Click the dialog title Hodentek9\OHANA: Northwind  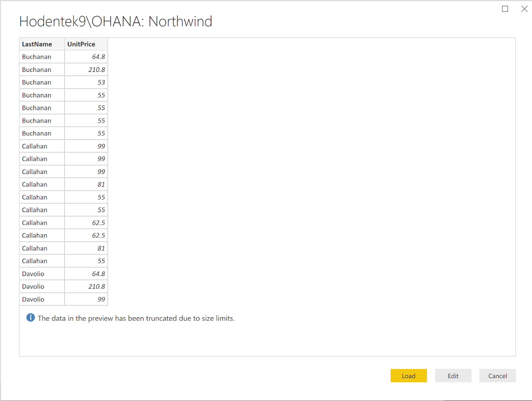tap(116, 21)
